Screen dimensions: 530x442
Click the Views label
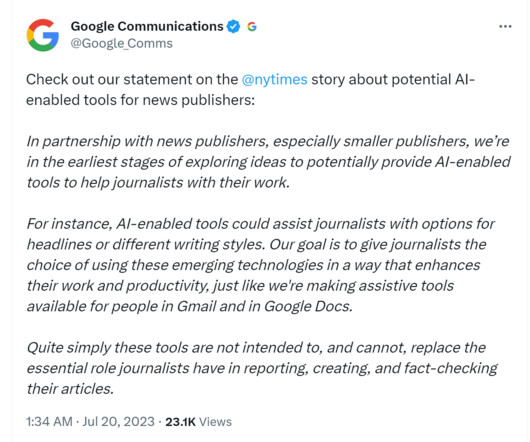coord(215,422)
